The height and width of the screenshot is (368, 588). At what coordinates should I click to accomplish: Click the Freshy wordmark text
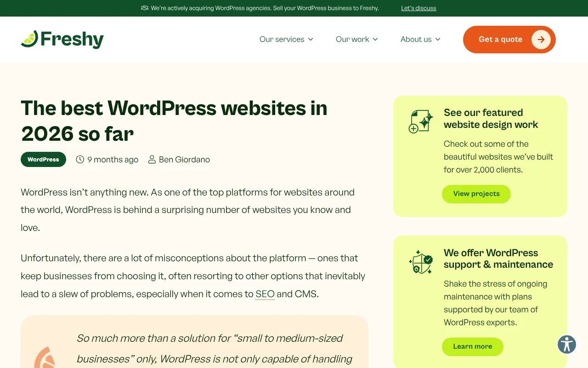pos(72,40)
